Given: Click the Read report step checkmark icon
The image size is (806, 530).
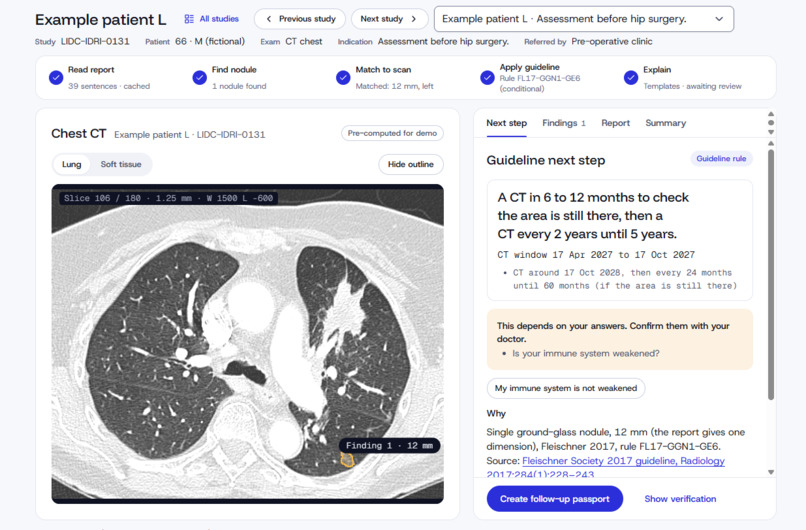Looking at the screenshot, I should pos(56,78).
